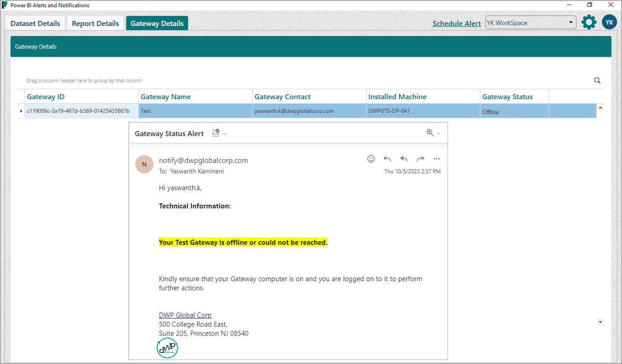Click the Reply arrow icon
This screenshot has height=364, width=622.
[x=387, y=159]
